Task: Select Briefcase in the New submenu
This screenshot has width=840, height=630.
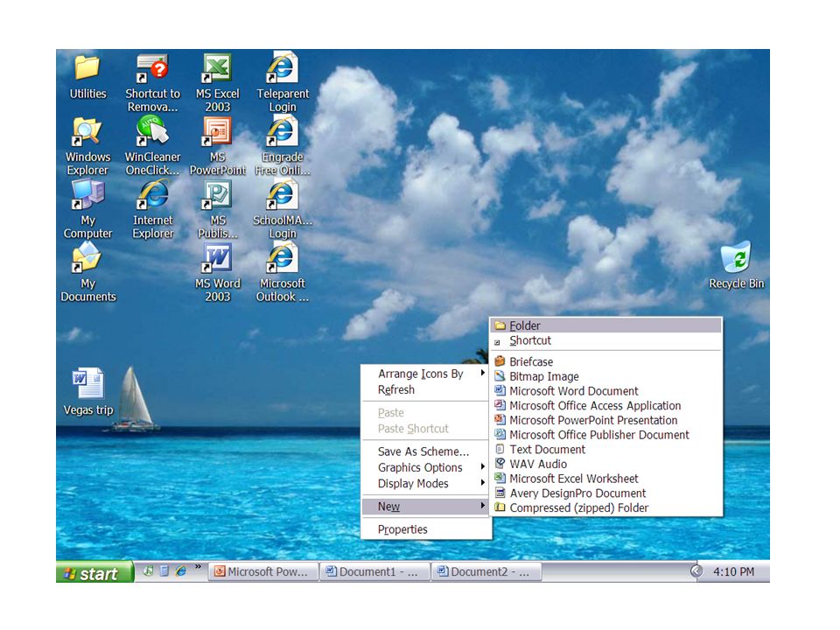Action: pos(605,361)
